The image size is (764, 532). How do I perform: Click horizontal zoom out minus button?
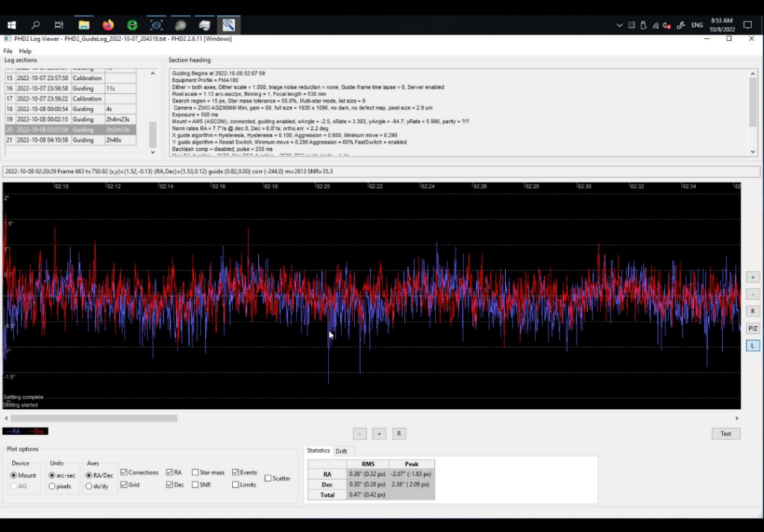(360, 434)
